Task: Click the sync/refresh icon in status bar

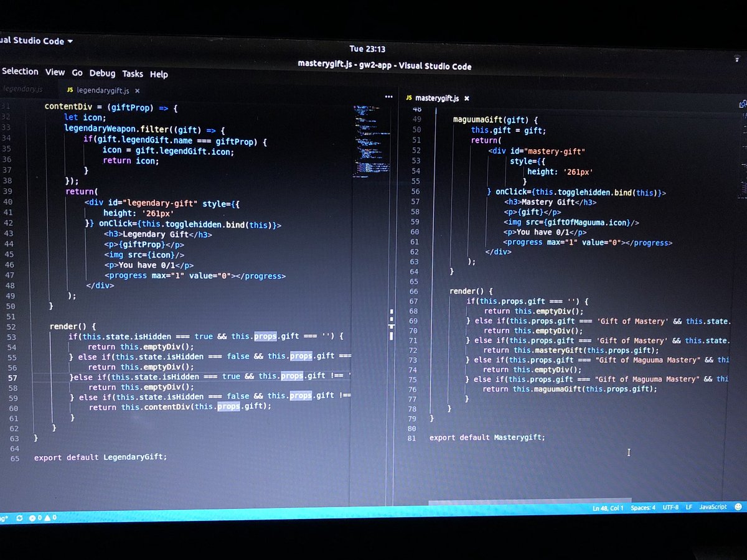Action: (19, 517)
